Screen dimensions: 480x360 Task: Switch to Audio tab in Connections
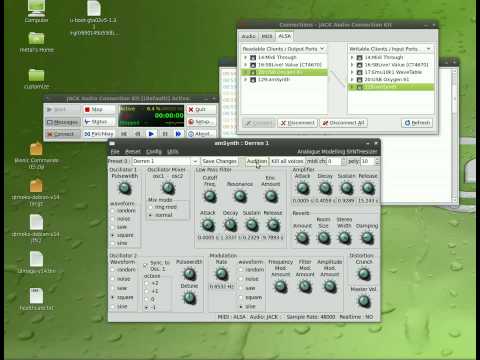tap(248, 36)
